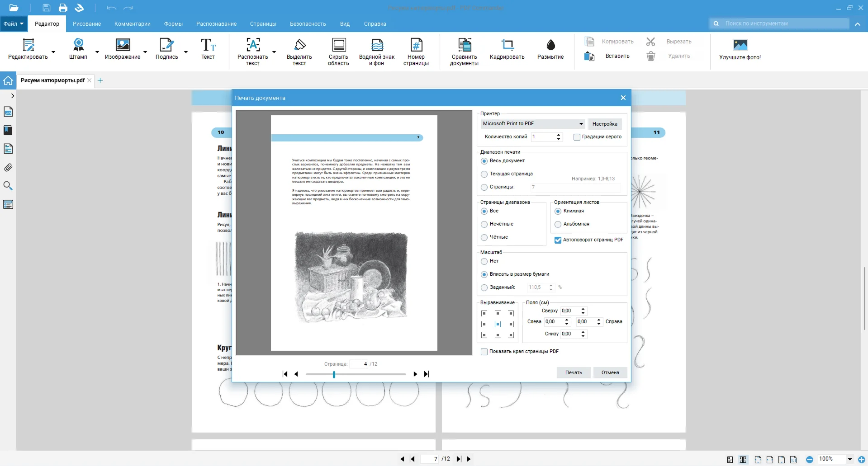Open the Watermark and background tool
Image resolution: width=868 pixels, height=466 pixels.
[x=377, y=45]
